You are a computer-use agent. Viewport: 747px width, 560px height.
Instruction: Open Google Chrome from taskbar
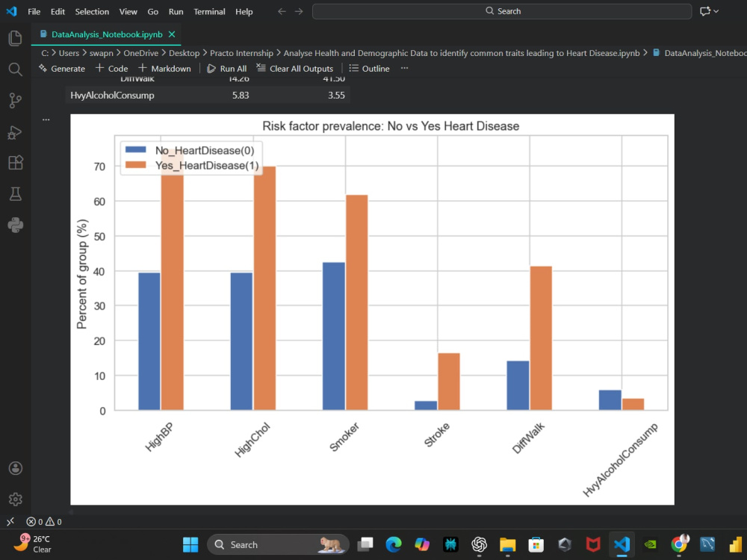(x=679, y=544)
